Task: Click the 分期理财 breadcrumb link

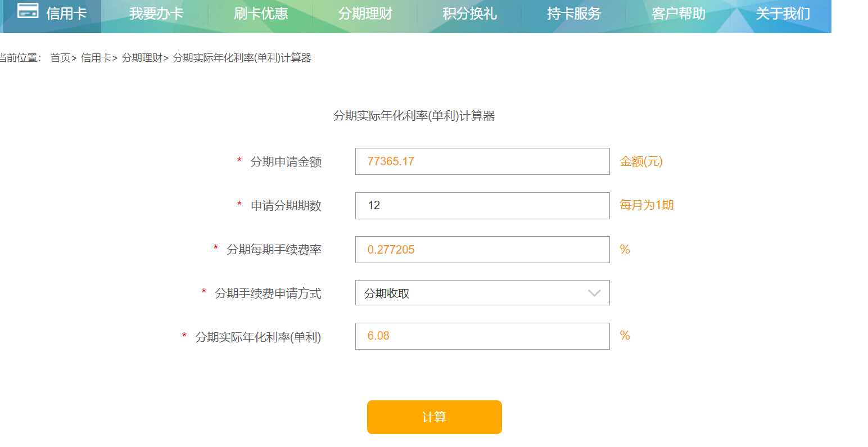Action: [x=142, y=58]
